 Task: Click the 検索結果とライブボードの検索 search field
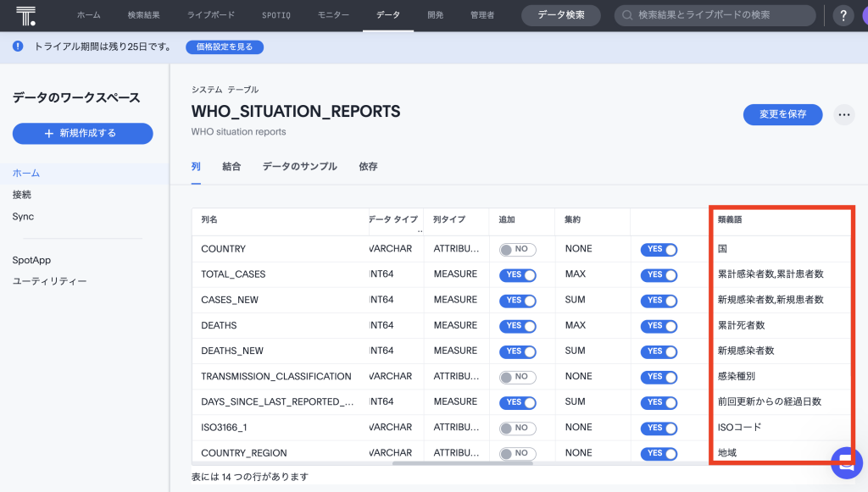[721, 15]
